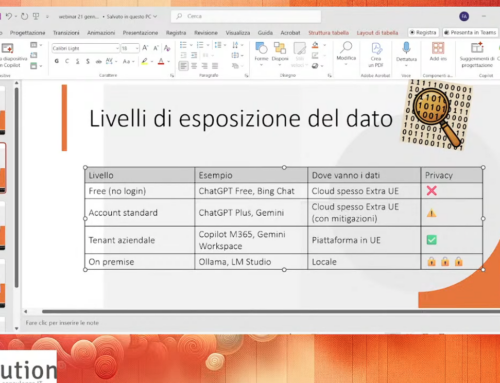Click Presenta in Teams button
The image size is (500, 383).
point(470,32)
